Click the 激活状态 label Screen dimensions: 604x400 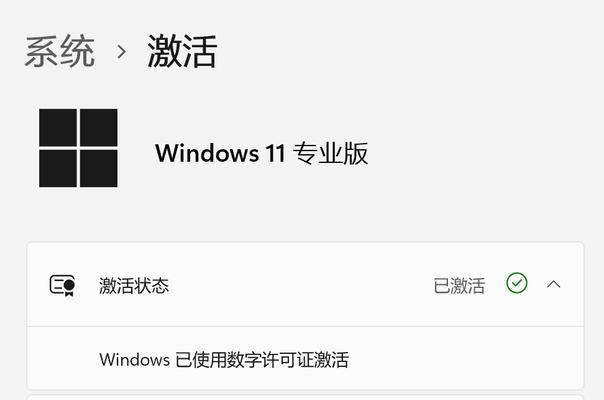(134, 286)
